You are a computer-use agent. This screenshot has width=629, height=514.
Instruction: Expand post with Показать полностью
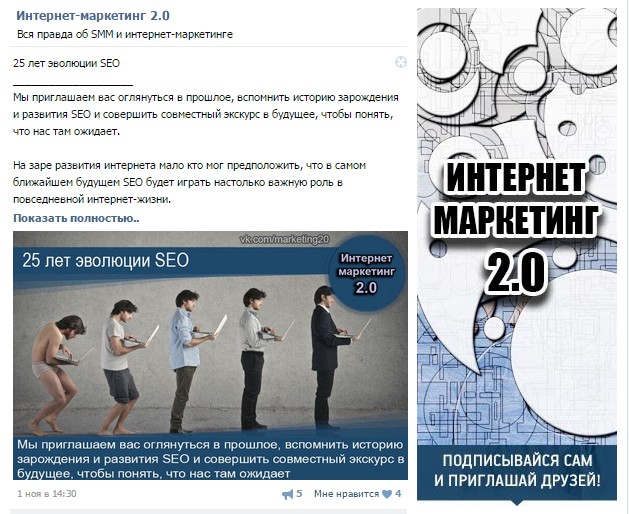pos(76,218)
